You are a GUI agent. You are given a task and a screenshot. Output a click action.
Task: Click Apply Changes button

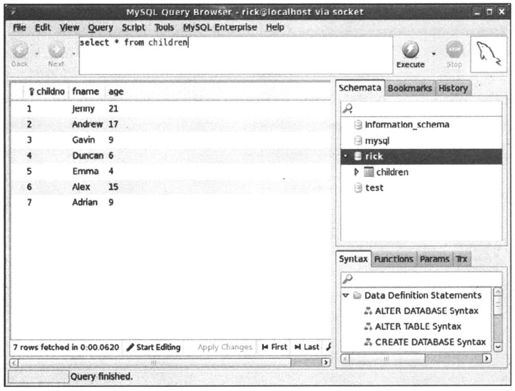225,347
